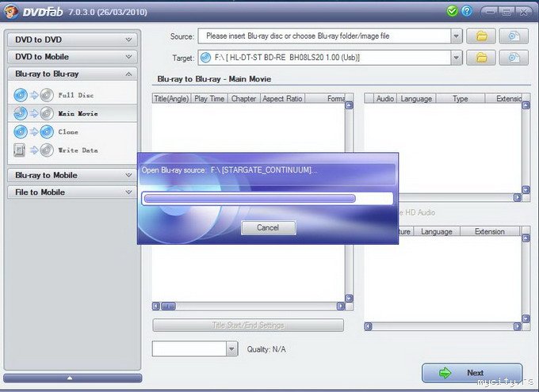Select Clone mode
The height and width of the screenshot is (392, 539).
(72, 132)
